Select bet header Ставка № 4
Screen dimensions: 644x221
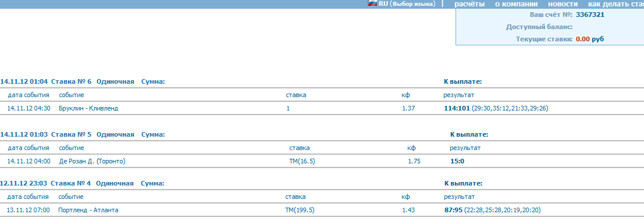(x=71, y=183)
